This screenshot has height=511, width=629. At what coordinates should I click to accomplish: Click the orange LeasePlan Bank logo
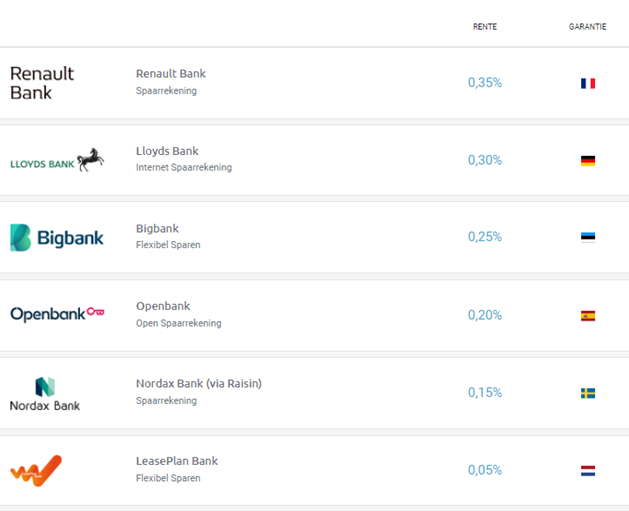click(36, 470)
